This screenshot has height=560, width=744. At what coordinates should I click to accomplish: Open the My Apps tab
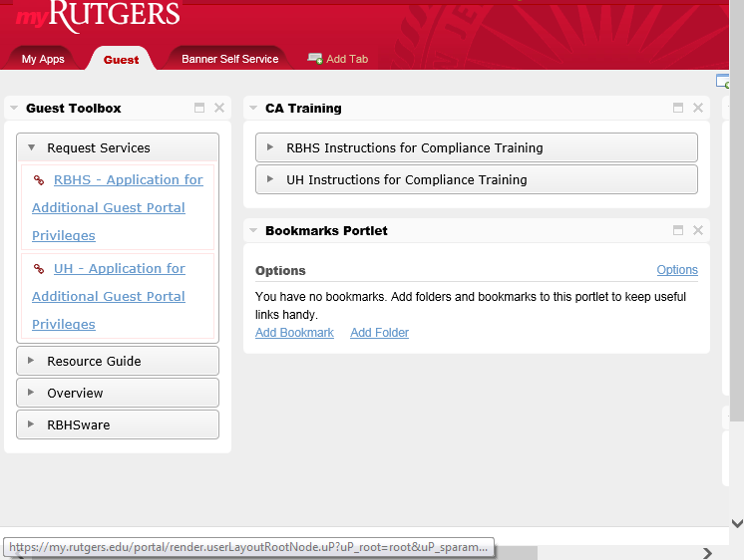(43, 59)
